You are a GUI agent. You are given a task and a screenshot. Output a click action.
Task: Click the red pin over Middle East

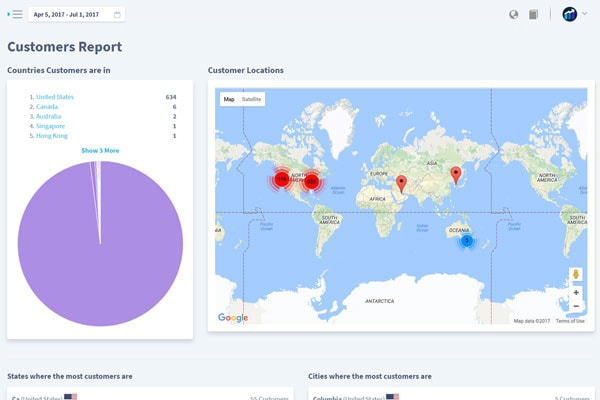click(401, 184)
